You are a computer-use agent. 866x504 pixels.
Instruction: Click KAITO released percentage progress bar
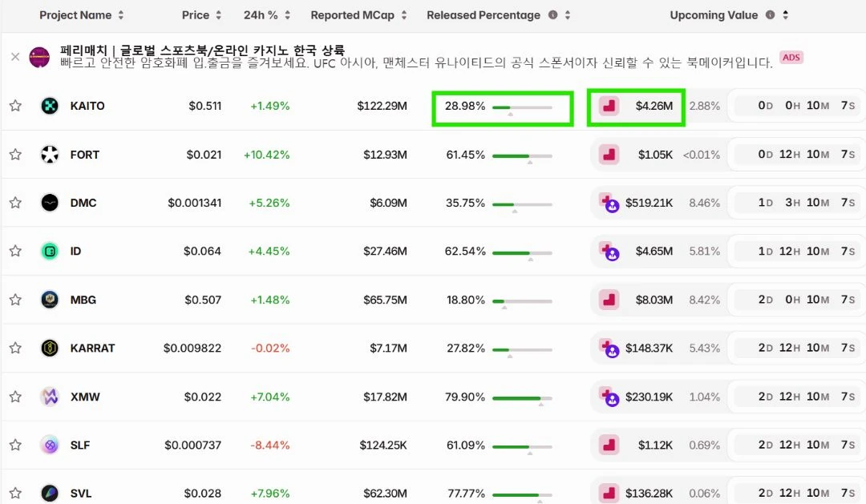(522, 107)
